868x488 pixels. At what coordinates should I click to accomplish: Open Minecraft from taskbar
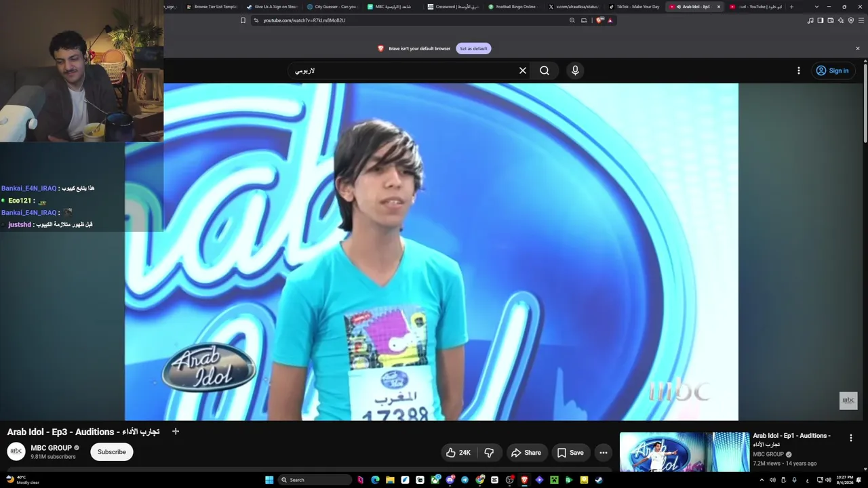point(554,480)
